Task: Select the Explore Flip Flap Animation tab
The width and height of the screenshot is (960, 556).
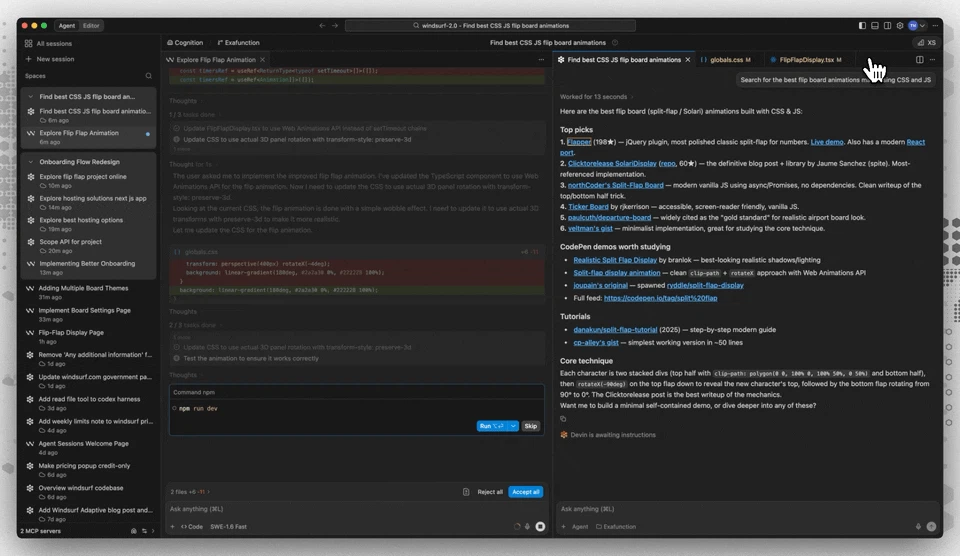Action: coord(216,59)
